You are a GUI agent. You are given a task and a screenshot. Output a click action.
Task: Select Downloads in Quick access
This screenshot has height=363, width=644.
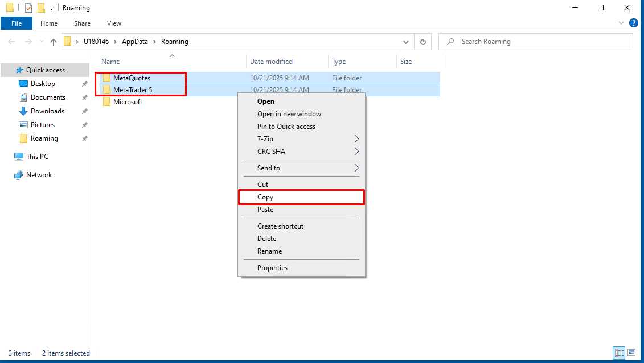[47, 111]
